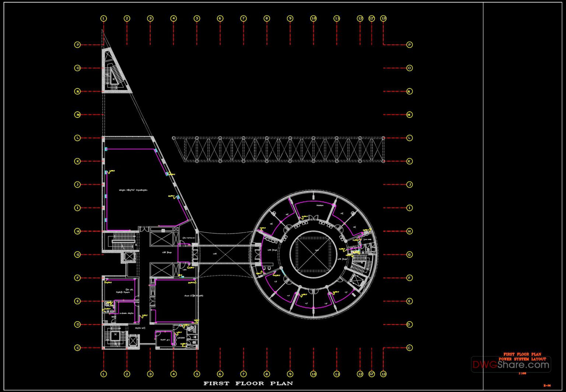The height and width of the screenshot is (392, 566).
Task: Click the FIRST FLOOR PLAN title text at bottom
Action: [248, 383]
